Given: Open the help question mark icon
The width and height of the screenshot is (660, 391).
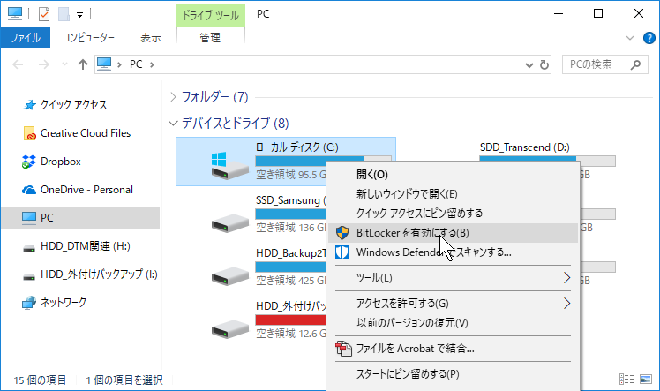Looking at the screenshot, I should click(x=649, y=38).
